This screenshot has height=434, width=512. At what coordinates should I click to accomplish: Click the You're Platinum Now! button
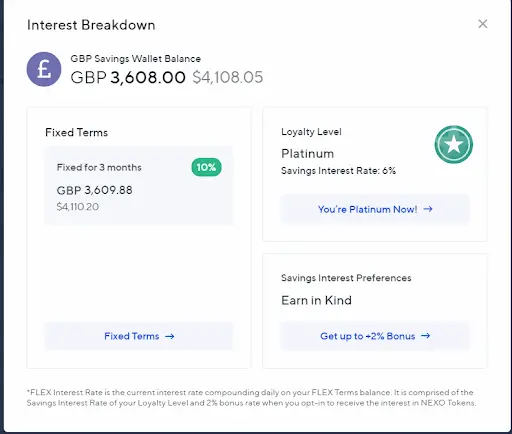375,209
